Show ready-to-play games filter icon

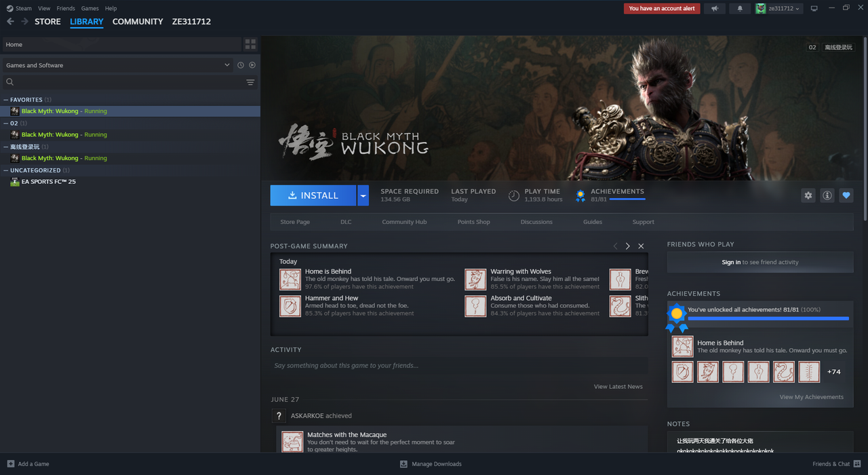pos(252,65)
